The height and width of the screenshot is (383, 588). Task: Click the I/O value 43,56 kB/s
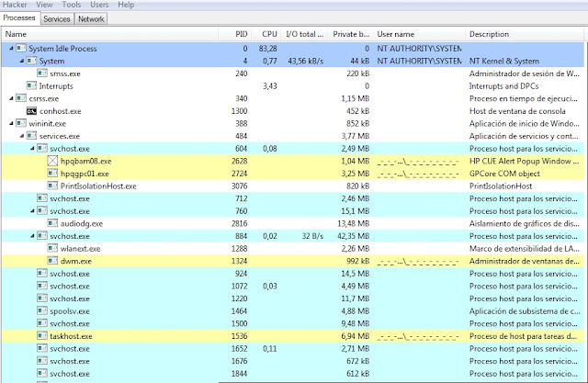click(306, 61)
